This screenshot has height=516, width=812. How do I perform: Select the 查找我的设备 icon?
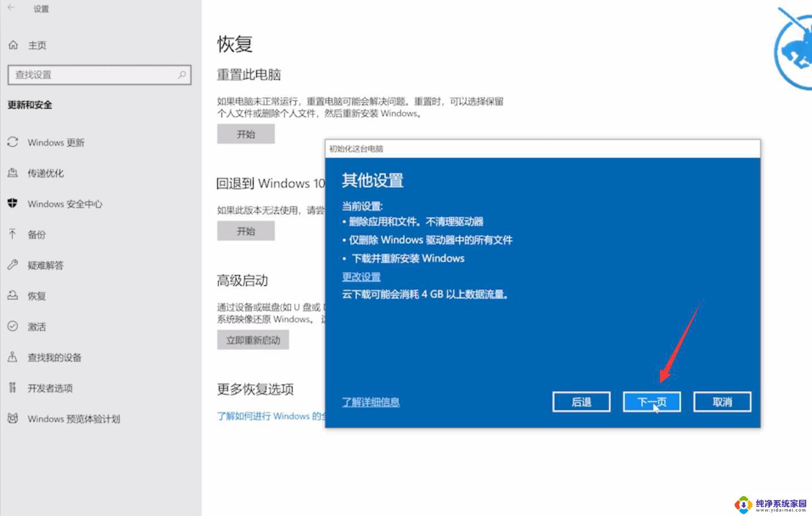pos(12,356)
